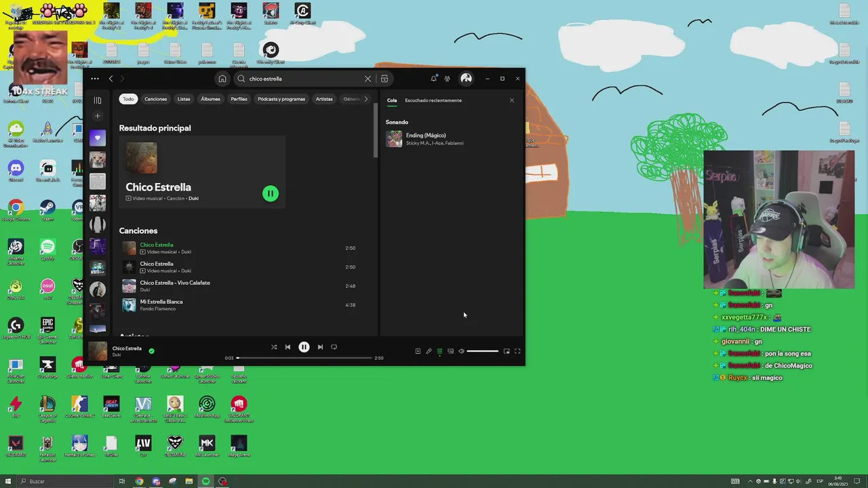Seek in the song progress bar
The height and width of the screenshot is (488, 868).
(304, 358)
